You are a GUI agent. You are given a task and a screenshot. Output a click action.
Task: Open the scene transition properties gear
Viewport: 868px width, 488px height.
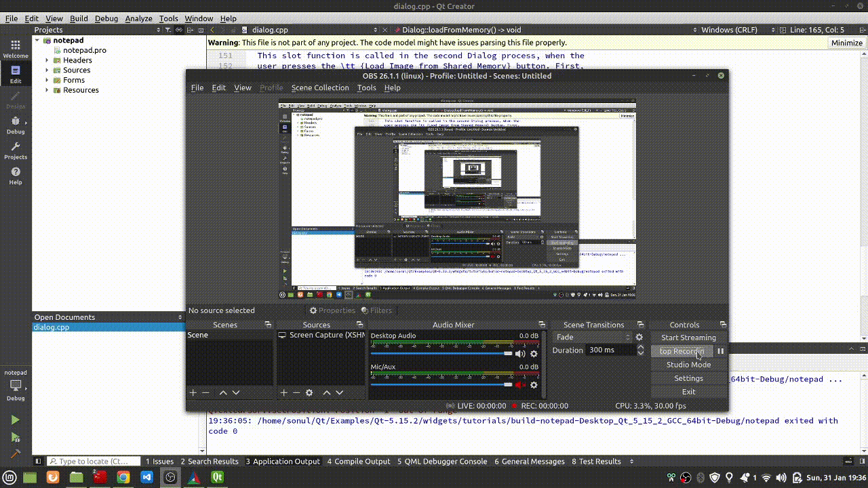click(638, 336)
